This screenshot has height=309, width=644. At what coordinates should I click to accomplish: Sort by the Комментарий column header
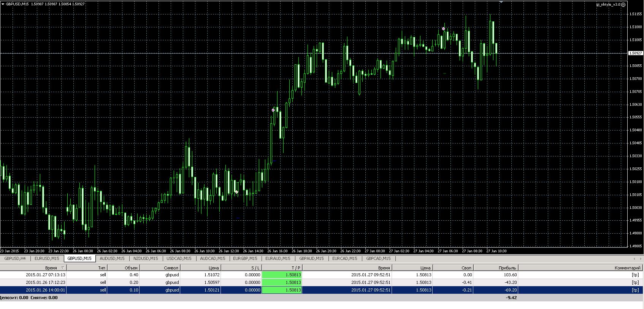coord(581,268)
